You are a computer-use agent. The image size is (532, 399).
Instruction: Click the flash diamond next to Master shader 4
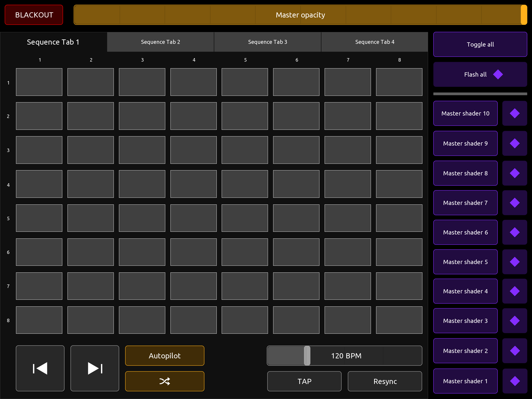point(515,291)
